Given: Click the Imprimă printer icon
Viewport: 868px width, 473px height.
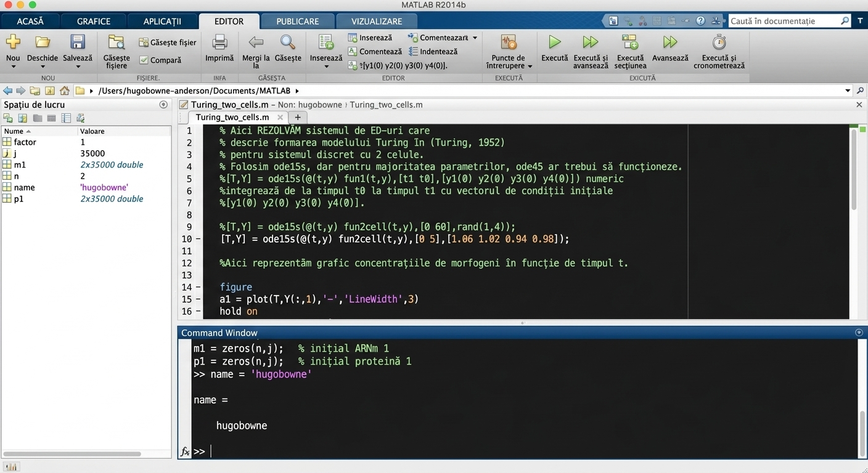Looking at the screenshot, I should (x=219, y=42).
